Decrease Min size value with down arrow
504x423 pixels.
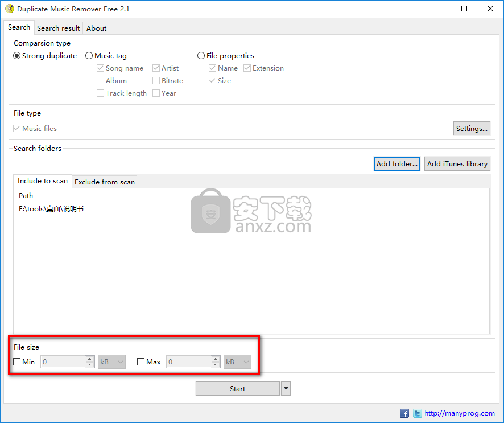coord(90,365)
